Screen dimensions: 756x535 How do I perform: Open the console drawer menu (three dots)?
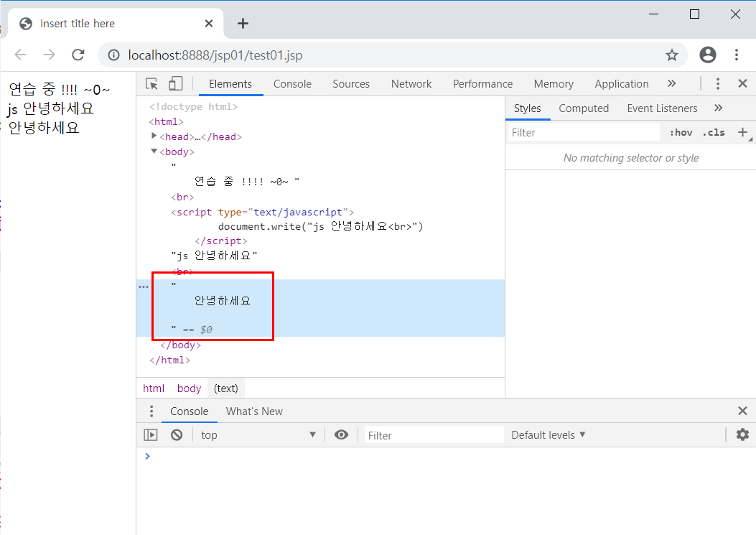pos(151,411)
